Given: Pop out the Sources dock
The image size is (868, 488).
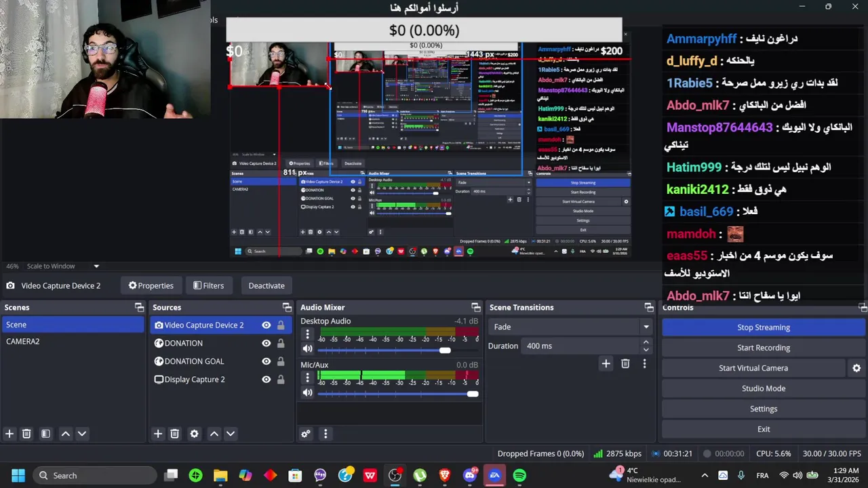Looking at the screenshot, I should tap(287, 308).
